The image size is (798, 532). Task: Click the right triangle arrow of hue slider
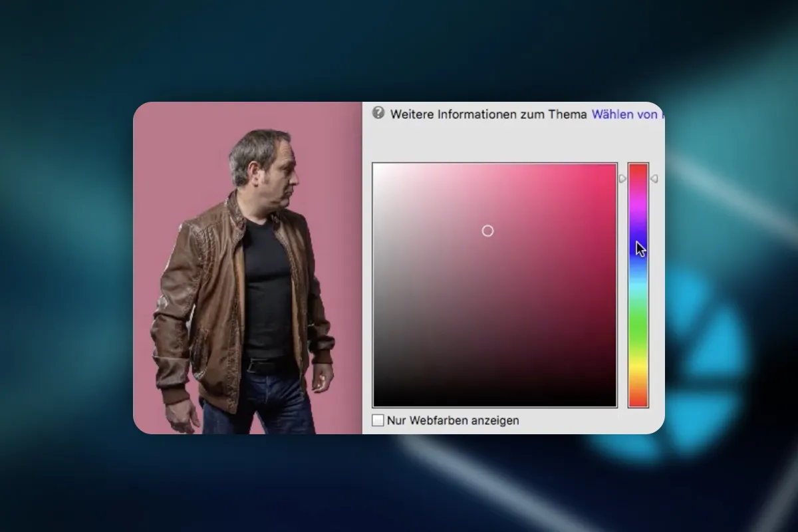(x=654, y=178)
